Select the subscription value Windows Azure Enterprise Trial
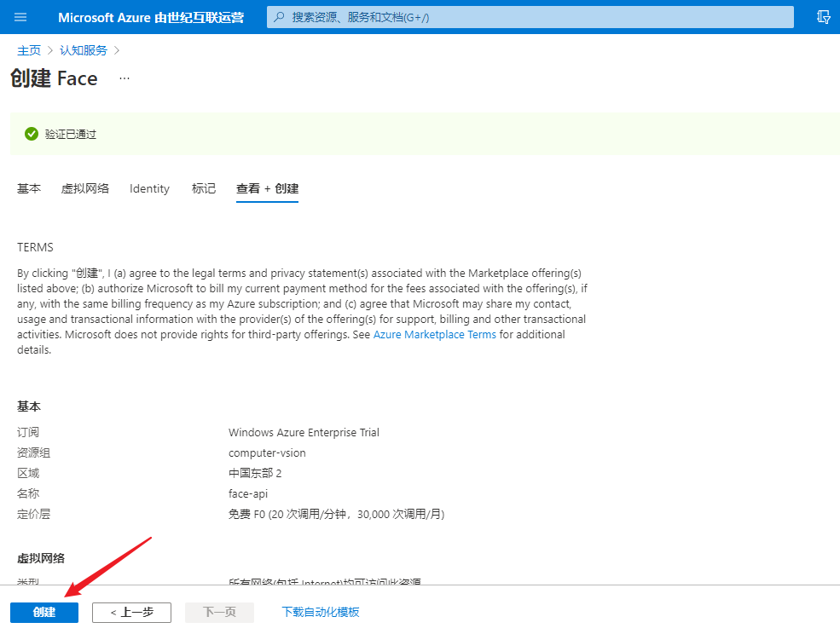This screenshot has width=840, height=634. (304, 432)
